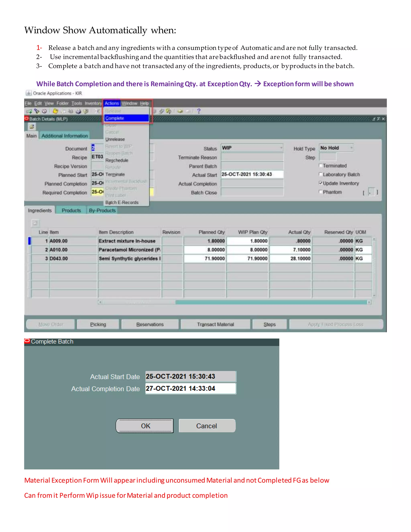Click the Picking button

click(x=98, y=324)
